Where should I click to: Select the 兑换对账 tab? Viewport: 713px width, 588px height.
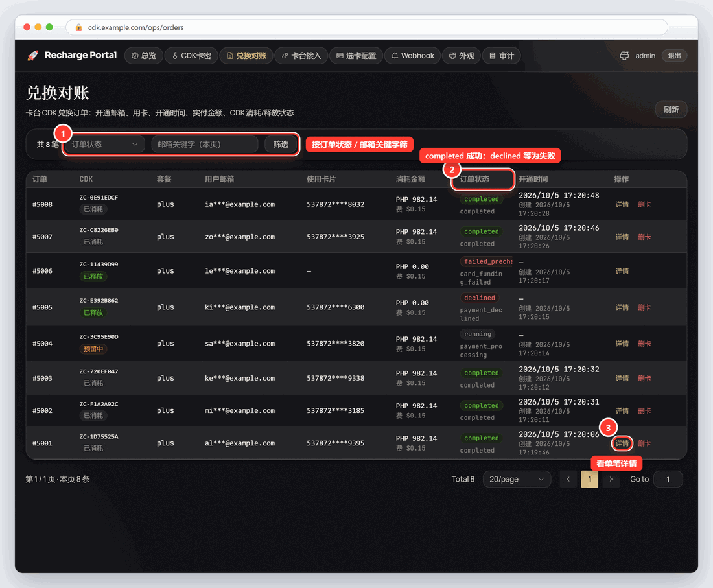(x=246, y=56)
